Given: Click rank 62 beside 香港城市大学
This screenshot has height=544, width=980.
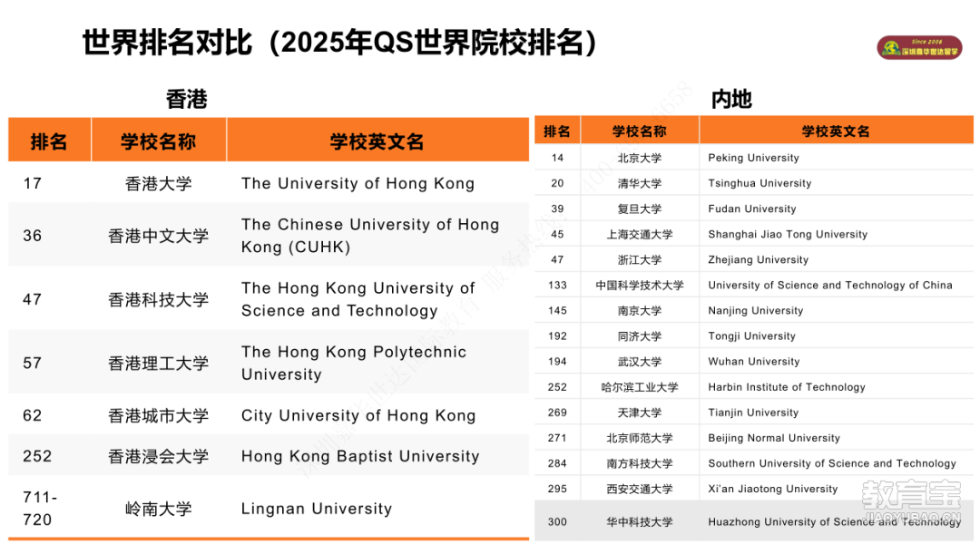Looking at the screenshot, I should (33, 415).
